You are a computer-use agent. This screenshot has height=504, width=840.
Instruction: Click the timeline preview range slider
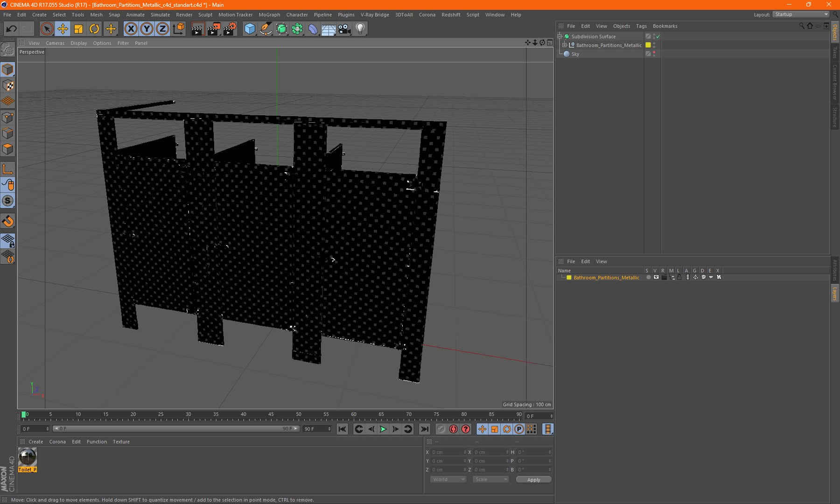[176, 428]
